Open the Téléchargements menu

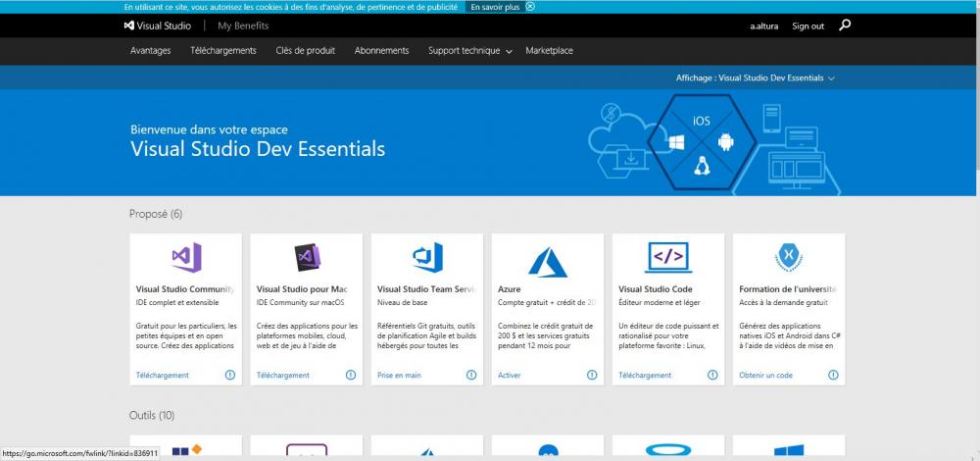click(223, 51)
